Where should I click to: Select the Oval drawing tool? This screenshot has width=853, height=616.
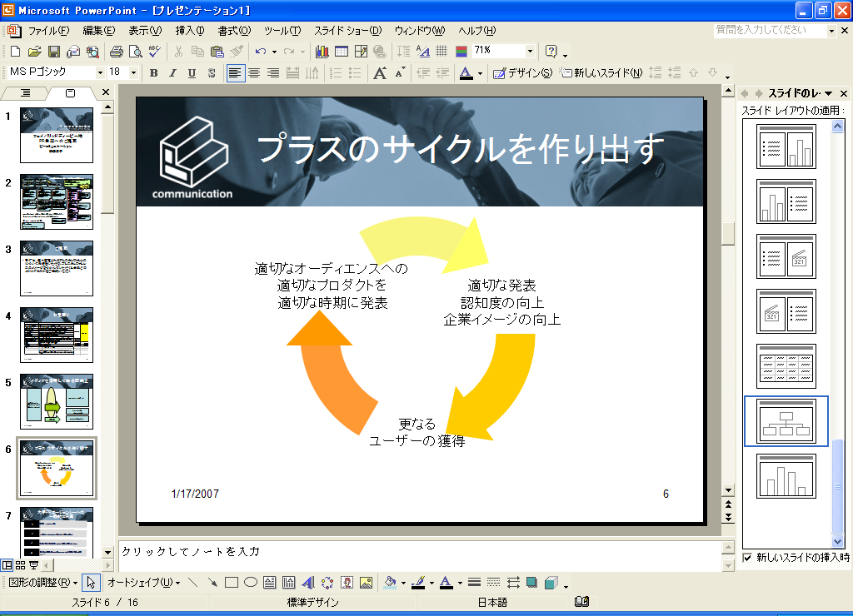[x=250, y=583]
